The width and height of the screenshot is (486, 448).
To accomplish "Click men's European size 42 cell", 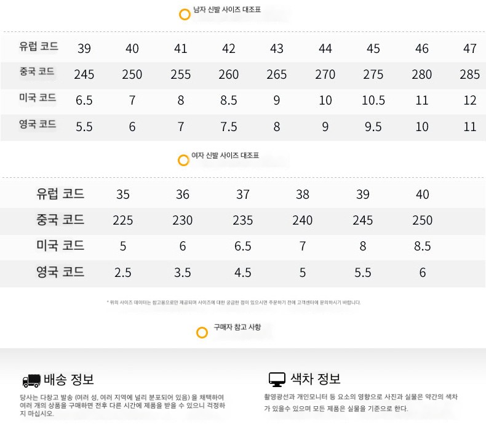I will pos(229,49).
